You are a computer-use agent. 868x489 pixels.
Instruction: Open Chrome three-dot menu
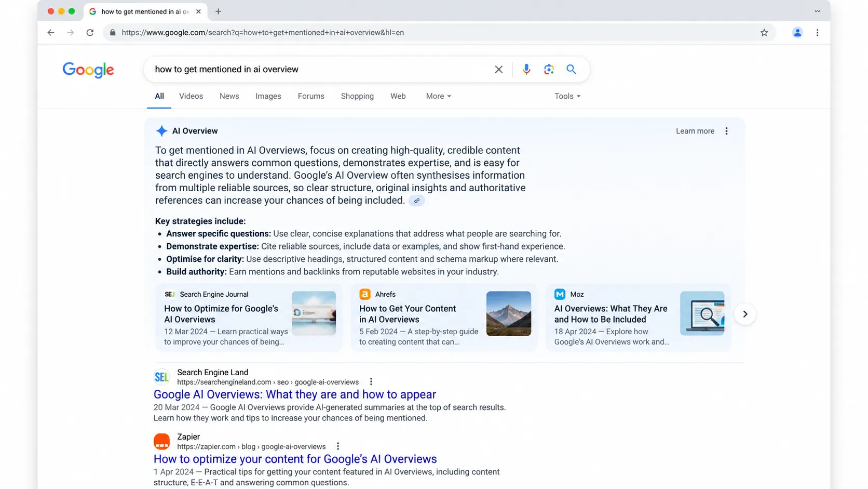[x=817, y=32]
